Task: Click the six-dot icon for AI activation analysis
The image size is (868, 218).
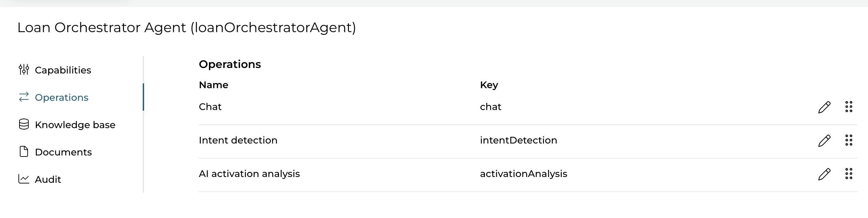Action: (x=849, y=174)
